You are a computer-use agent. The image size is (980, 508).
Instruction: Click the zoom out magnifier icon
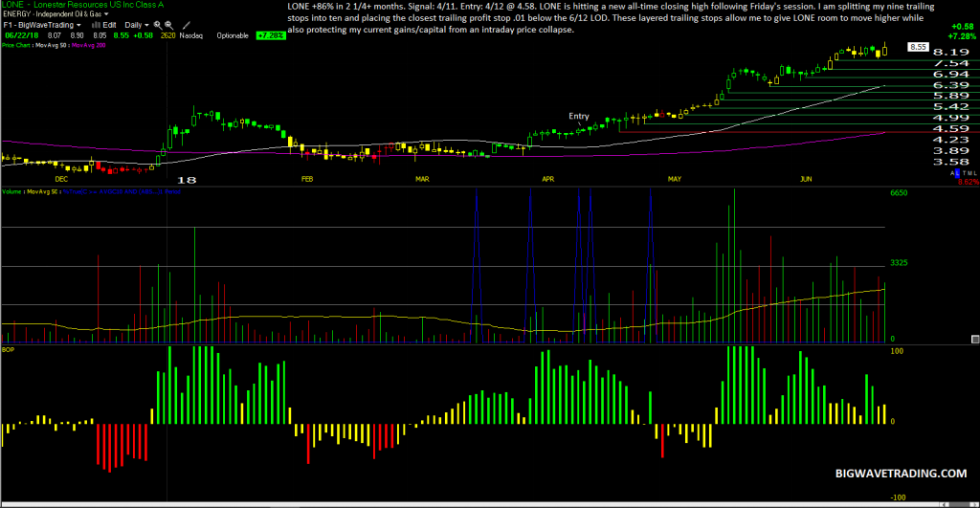168,26
